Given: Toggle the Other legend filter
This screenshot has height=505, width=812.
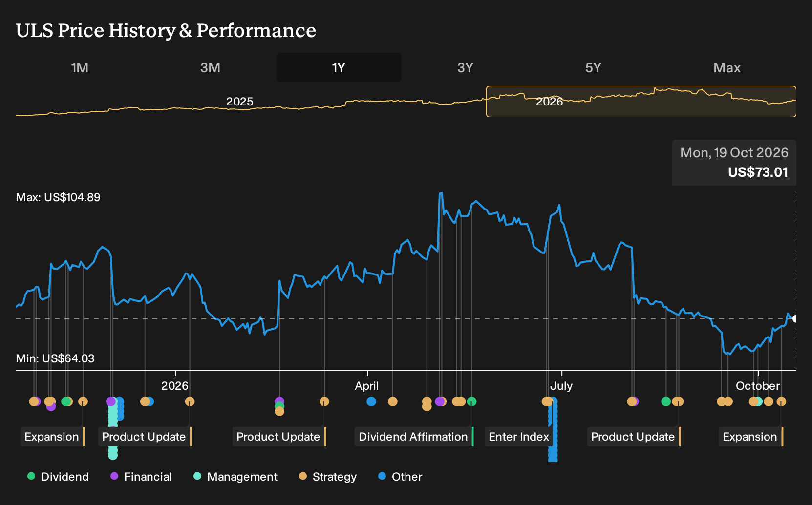Looking at the screenshot, I should (400, 477).
